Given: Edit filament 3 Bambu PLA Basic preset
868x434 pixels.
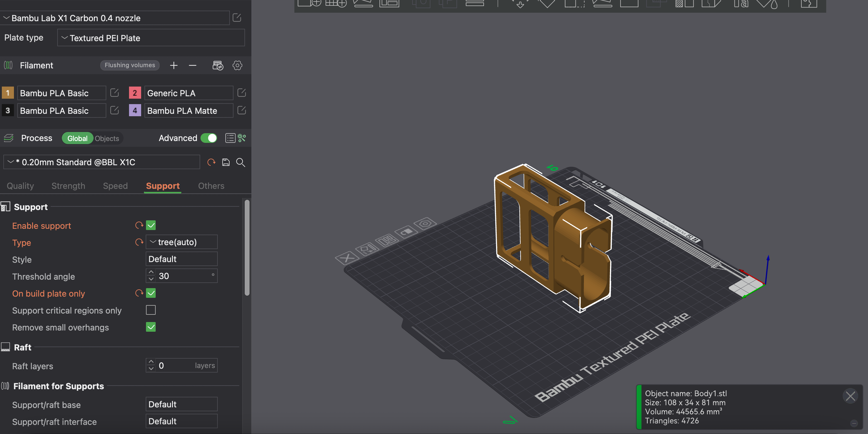Looking at the screenshot, I should [114, 110].
